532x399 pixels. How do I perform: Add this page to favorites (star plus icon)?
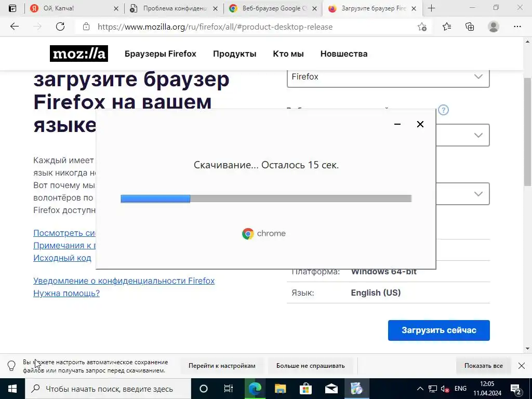(x=422, y=26)
